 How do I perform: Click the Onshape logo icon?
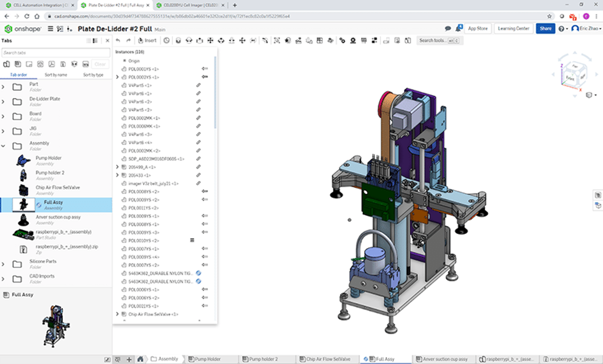point(8,29)
